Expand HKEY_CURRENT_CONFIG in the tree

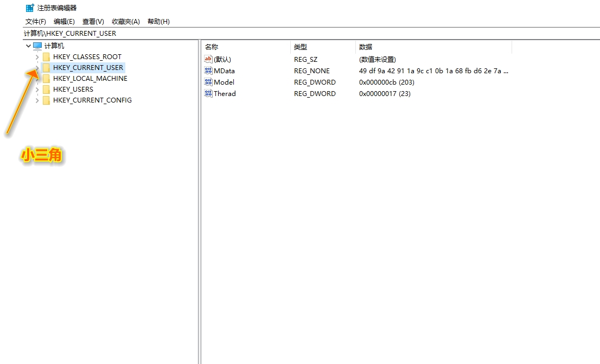pyautogui.click(x=36, y=100)
